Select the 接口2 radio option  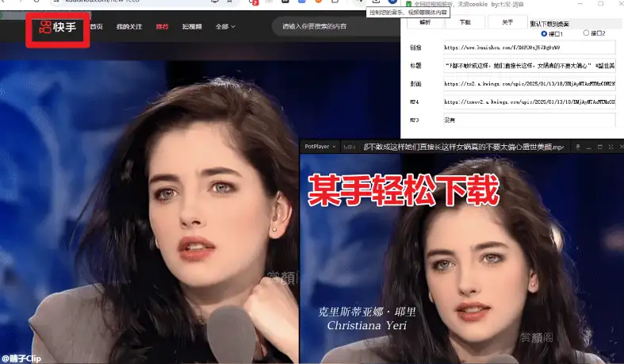(587, 34)
